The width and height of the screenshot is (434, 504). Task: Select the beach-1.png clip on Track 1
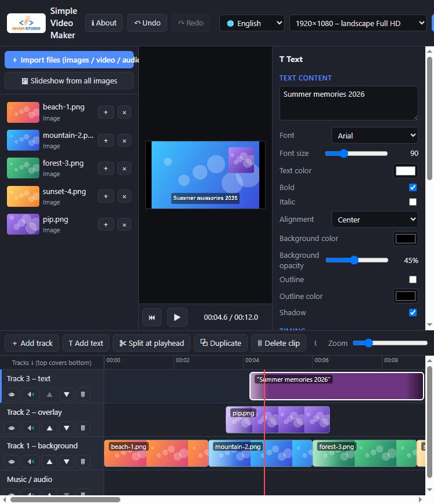(156, 453)
